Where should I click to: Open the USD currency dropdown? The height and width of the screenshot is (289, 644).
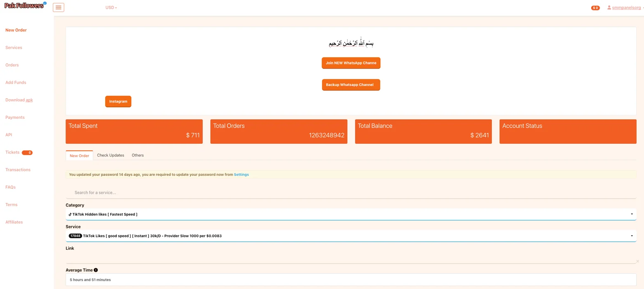pos(110,7)
